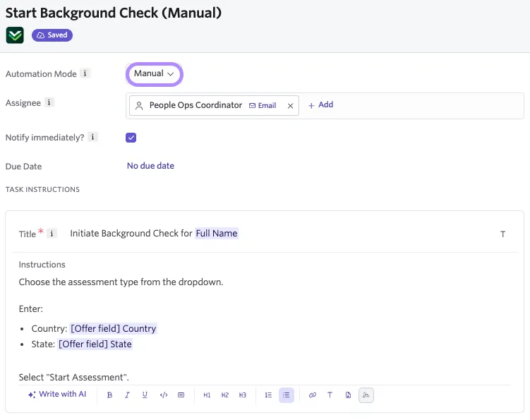Click the People Ops Coordinator person icon

pos(139,106)
